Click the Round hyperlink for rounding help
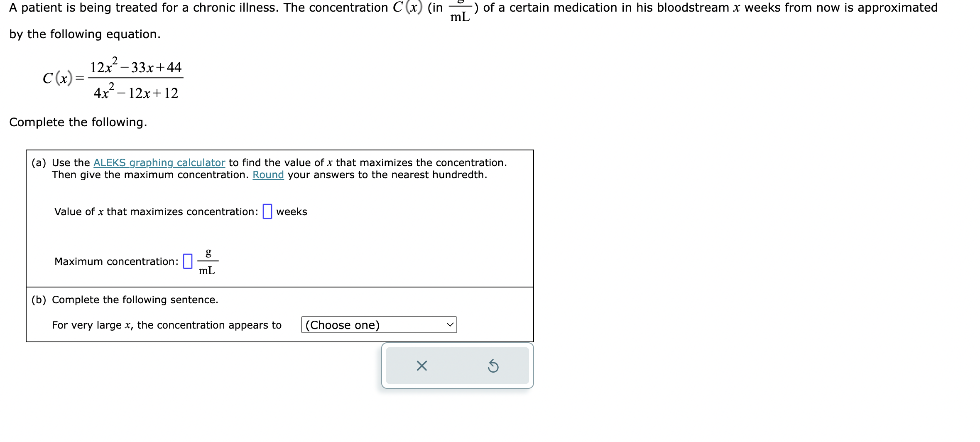 pos(268,174)
